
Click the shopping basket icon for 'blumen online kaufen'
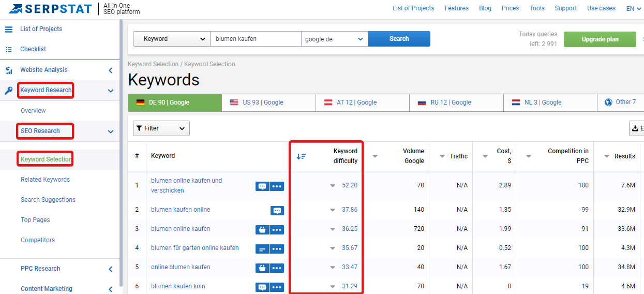262,230
